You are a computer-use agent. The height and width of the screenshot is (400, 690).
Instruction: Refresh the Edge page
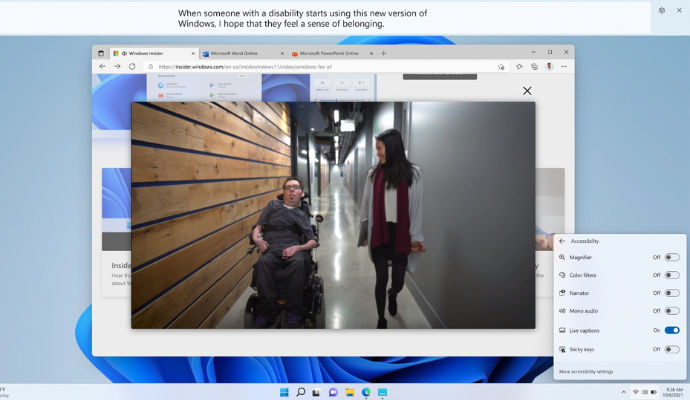click(x=132, y=66)
